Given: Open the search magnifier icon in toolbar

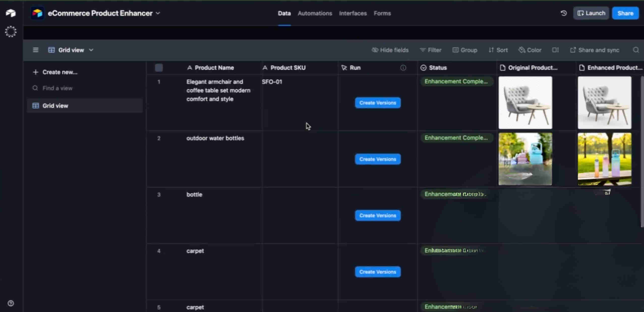Looking at the screenshot, I should pos(636,50).
